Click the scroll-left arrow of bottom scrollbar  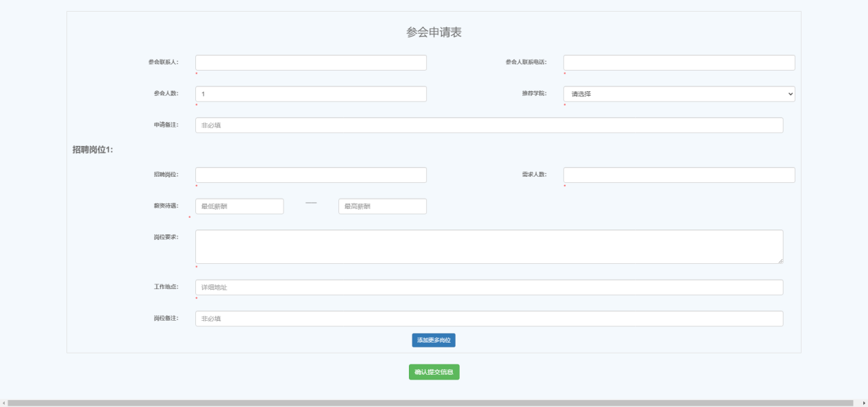[x=3, y=404]
